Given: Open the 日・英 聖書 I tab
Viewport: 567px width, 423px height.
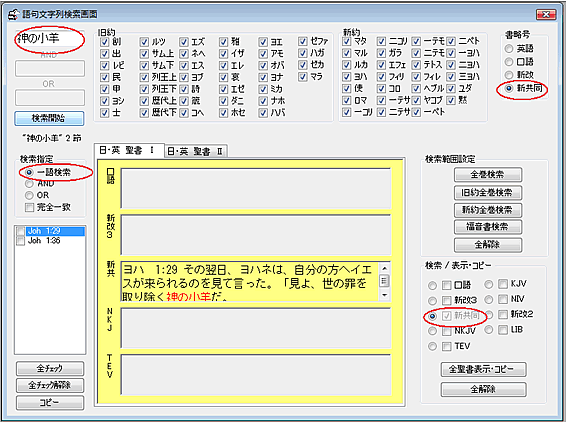Looking at the screenshot, I should pyautogui.click(x=129, y=150).
